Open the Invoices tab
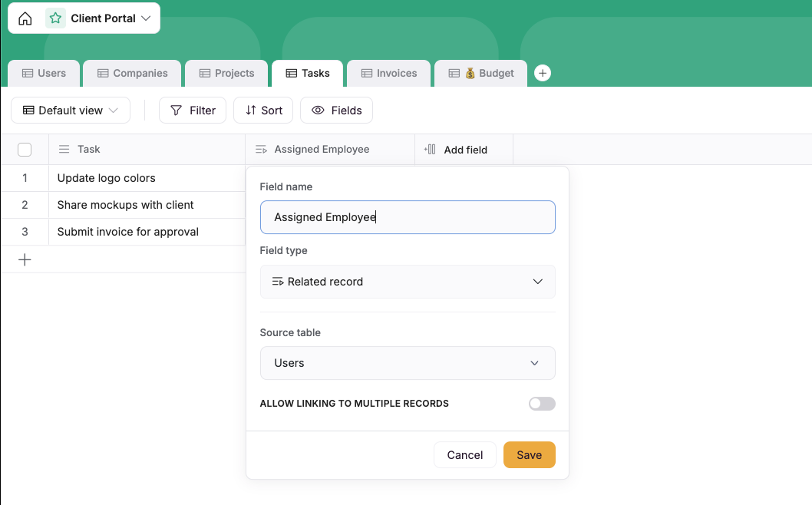The height and width of the screenshot is (505, 812). pyautogui.click(x=389, y=73)
